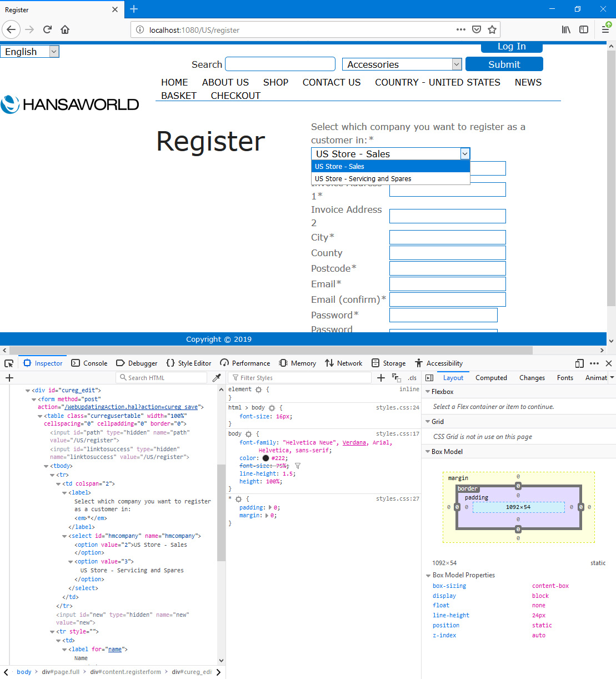Viewport: 616px width, 679px height.
Task: Collapse the Grid section
Action: [x=428, y=422]
